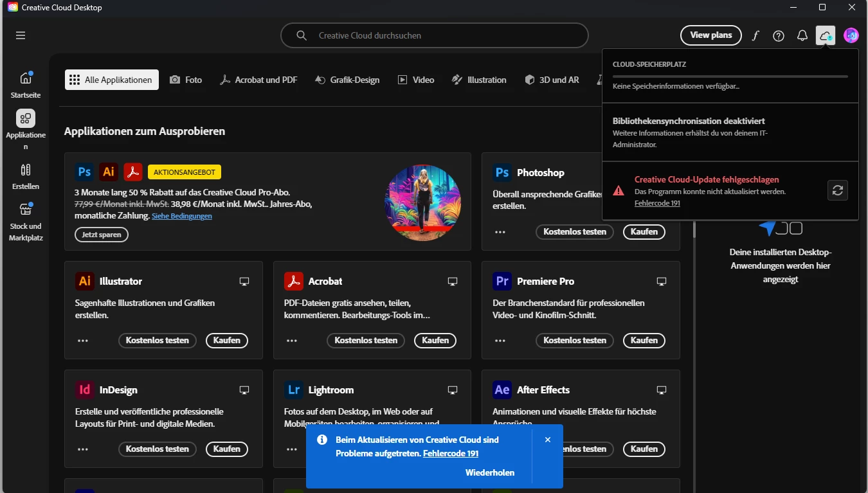Click the After Effects Ae icon
The height and width of the screenshot is (493, 868).
tap(502, 390)
